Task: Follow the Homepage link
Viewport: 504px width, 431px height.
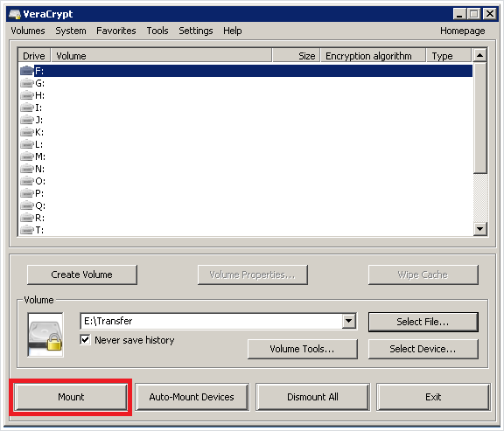Action: pyautogui.click(x=462, y=31)
